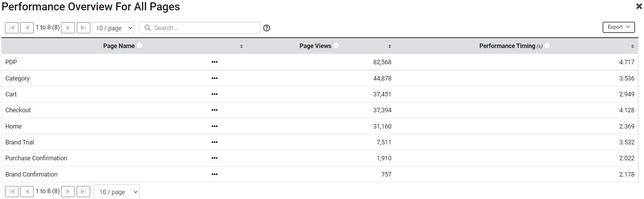Show info tooltip next to Page Name header

click(140, 46)
